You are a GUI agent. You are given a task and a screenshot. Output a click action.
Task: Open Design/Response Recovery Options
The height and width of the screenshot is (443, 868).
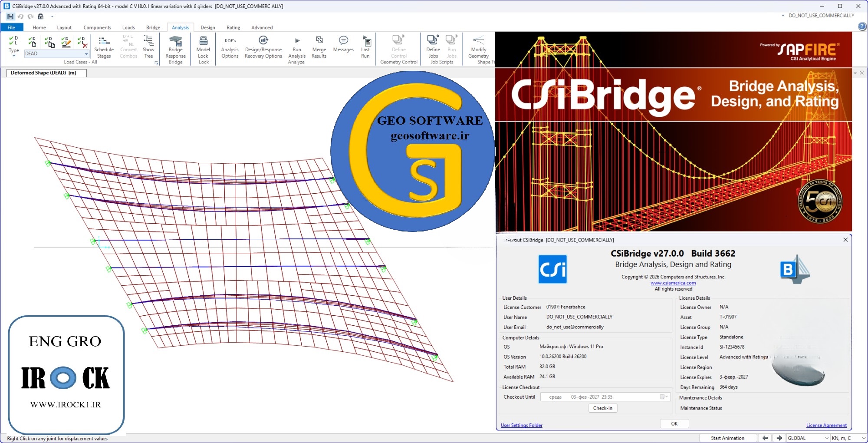263,41
